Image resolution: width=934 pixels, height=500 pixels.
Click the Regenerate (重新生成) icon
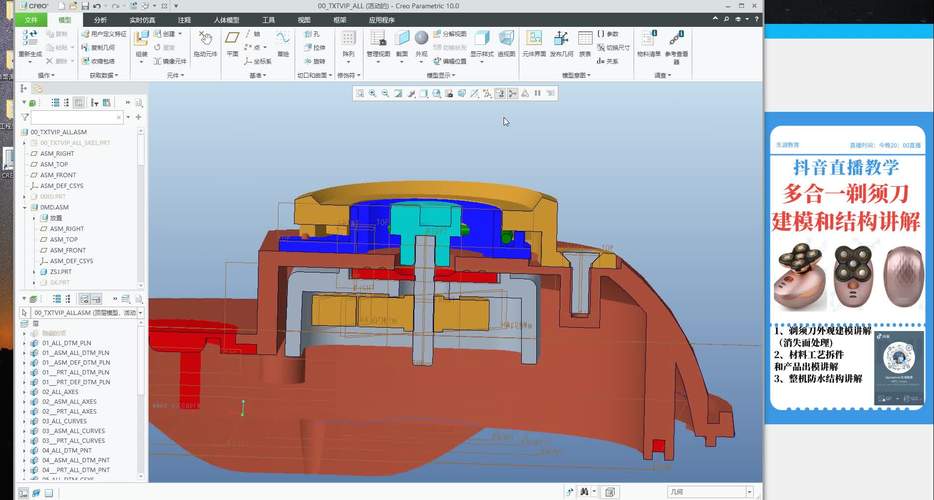click(29, 39)
